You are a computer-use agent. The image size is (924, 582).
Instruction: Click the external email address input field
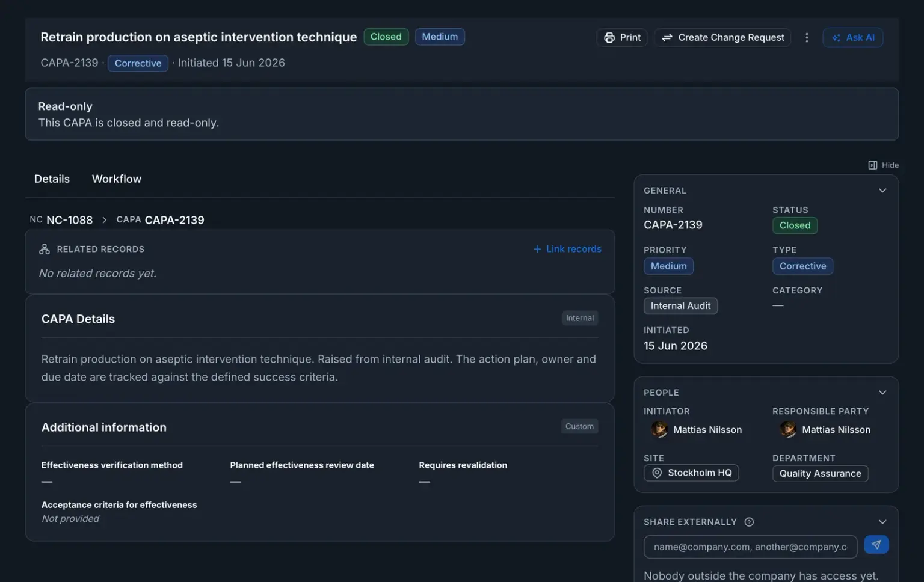750,547
